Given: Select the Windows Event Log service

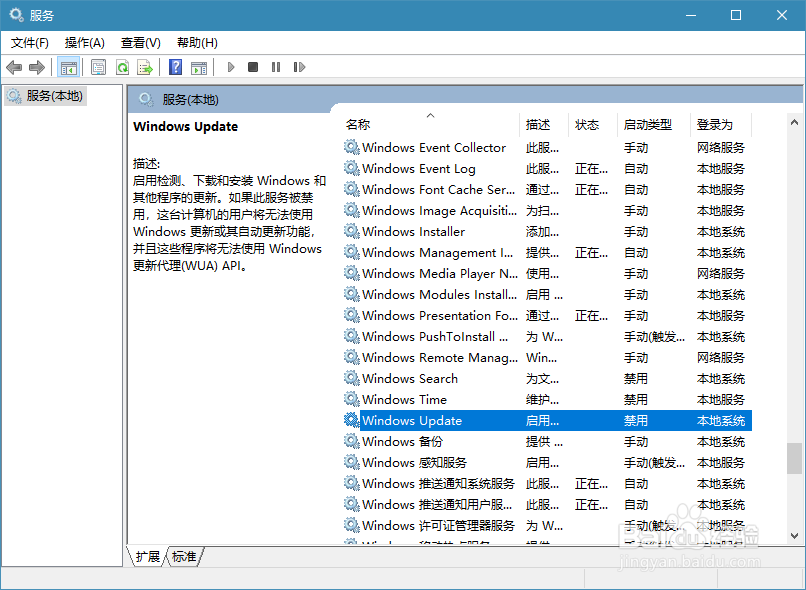Looking at the screenshot, I should pyautogui.click(x=418, y=169).
